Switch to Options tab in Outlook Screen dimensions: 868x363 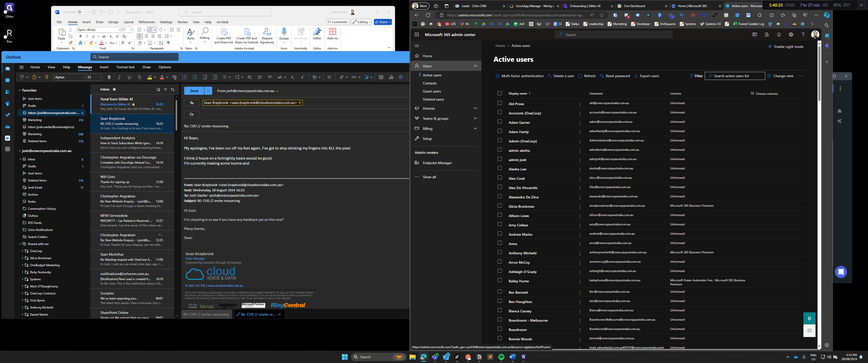(165, 67)
